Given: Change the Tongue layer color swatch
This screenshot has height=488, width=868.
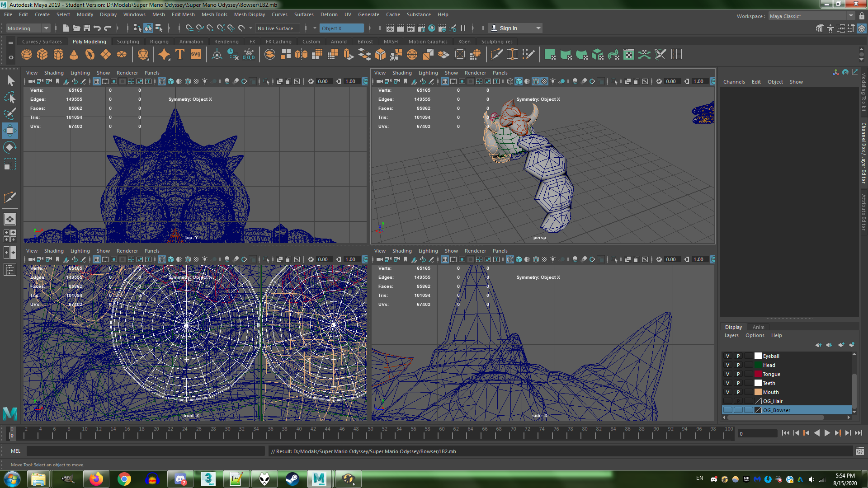Looking at the screenshot, I should click(x=758, y=374).
